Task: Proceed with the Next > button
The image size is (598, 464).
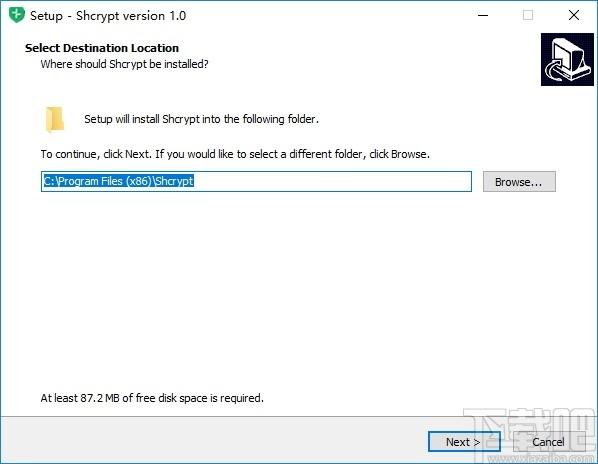Action: coord(464,442)
